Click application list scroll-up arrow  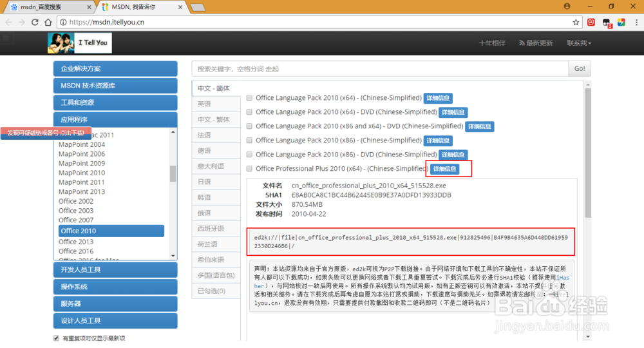[173, 132]
